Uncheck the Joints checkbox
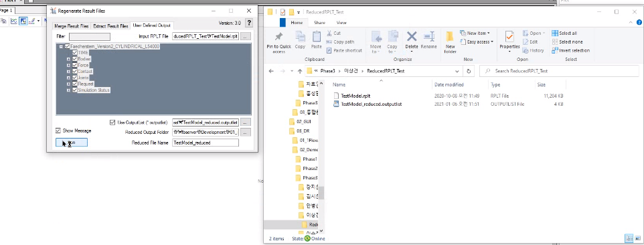The height and width of the screenshot is (245, 644). click(x=75, y=77)
